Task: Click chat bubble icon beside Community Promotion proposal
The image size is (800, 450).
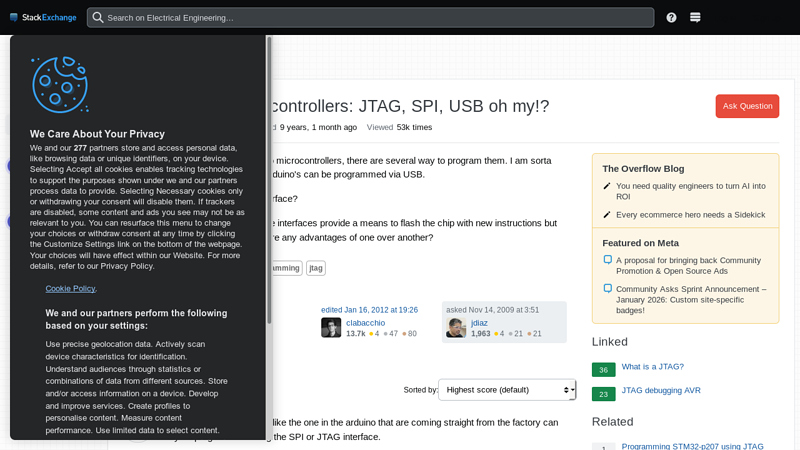Action: point(607,260)
